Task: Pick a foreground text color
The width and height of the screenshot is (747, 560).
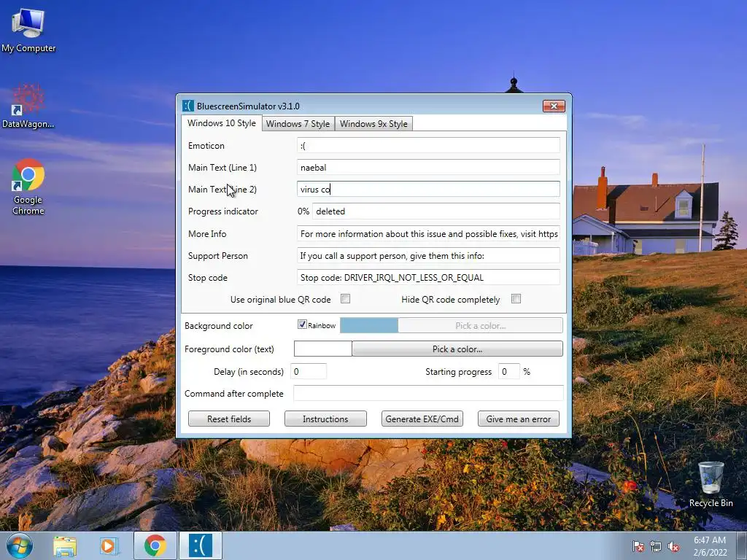Action: click(x=457, y=349)
